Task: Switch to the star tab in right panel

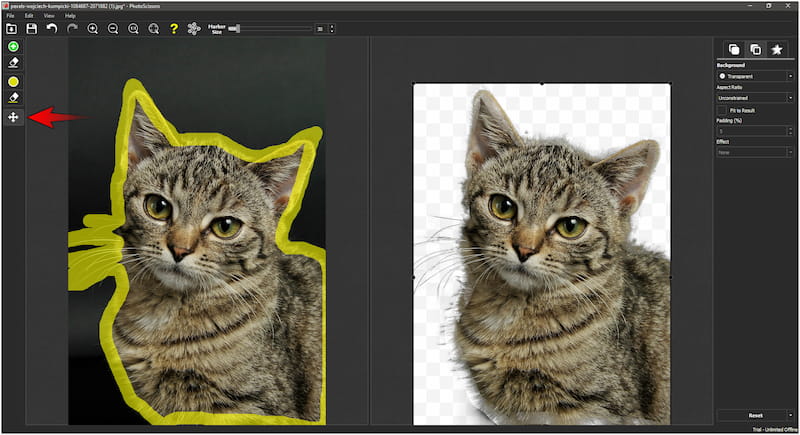Action: point(776,49)
